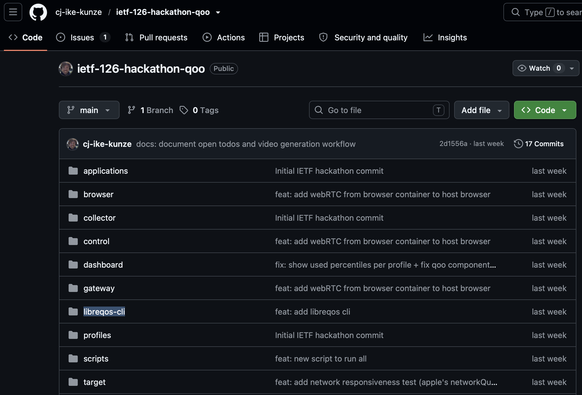Click the repository owner avatar image

coord(66,69)
